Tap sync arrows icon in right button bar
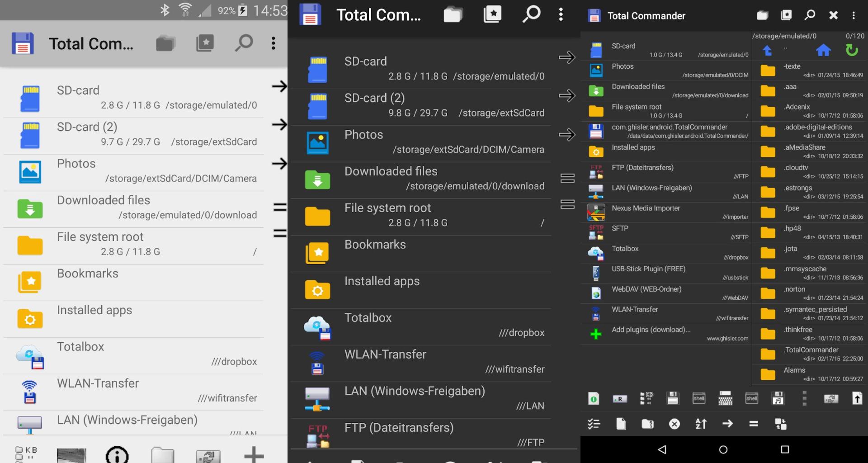 831,399
